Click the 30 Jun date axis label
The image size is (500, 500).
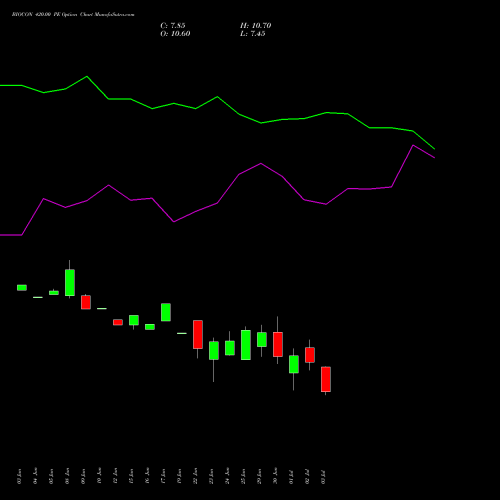(x=276, y=476)
